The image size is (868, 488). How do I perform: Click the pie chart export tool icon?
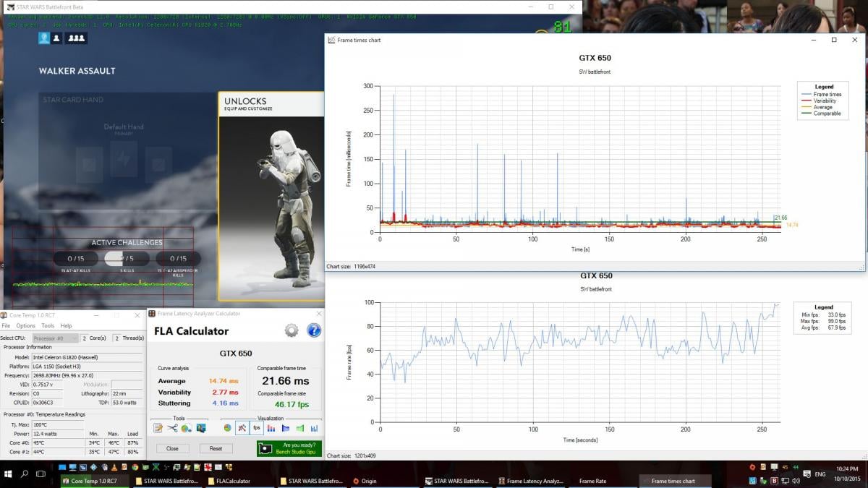click(186, 428)
